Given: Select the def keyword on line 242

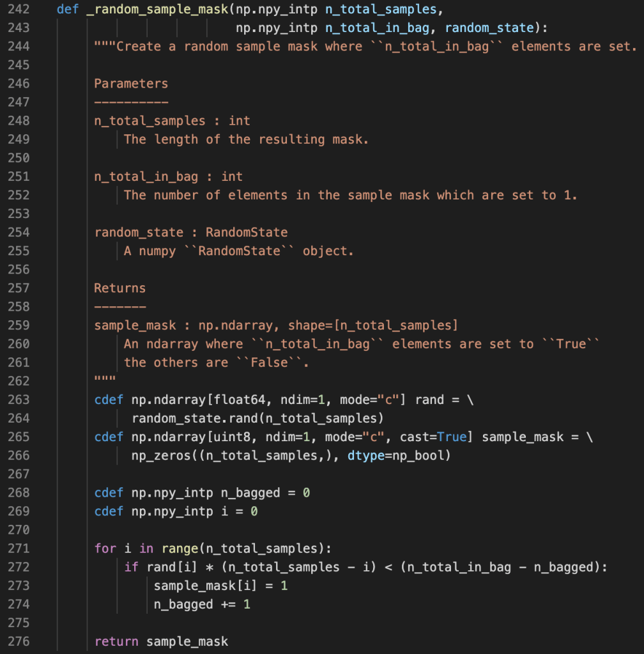Looking at the screenshot, I should 67,9.
